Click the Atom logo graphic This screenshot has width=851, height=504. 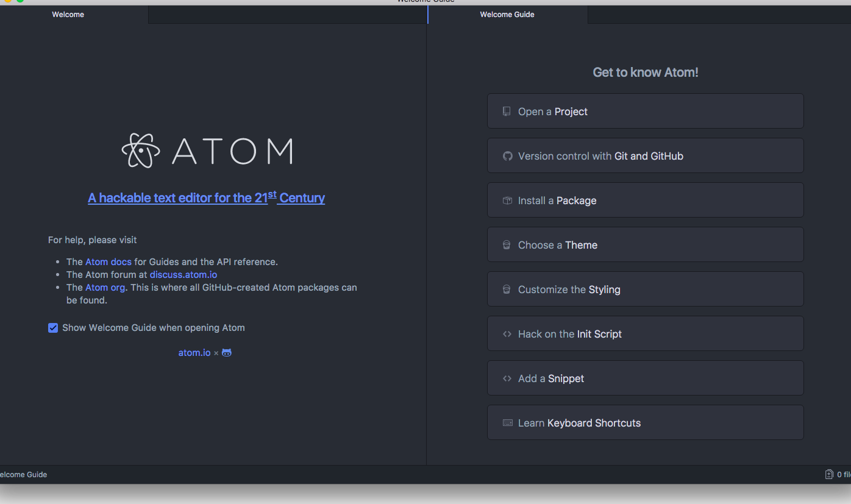[x=207, y=151]
